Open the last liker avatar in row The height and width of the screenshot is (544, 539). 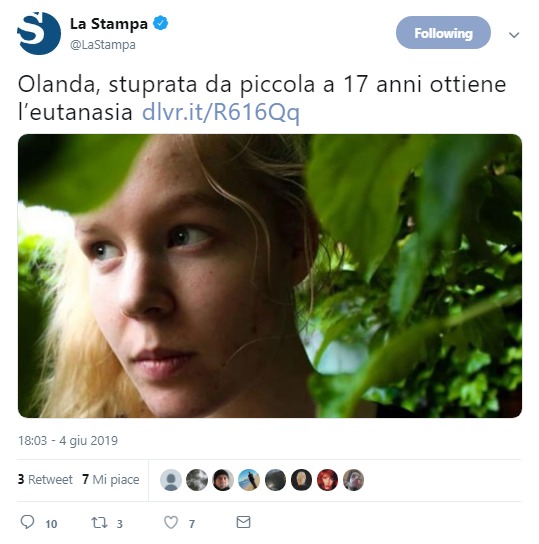[x=353, y=480]
